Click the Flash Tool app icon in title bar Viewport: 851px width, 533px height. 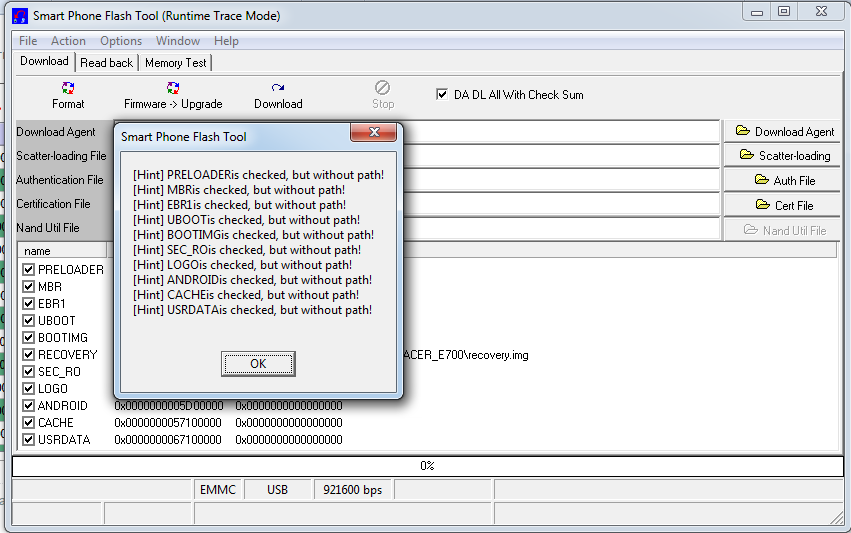[x=20, y=16]
